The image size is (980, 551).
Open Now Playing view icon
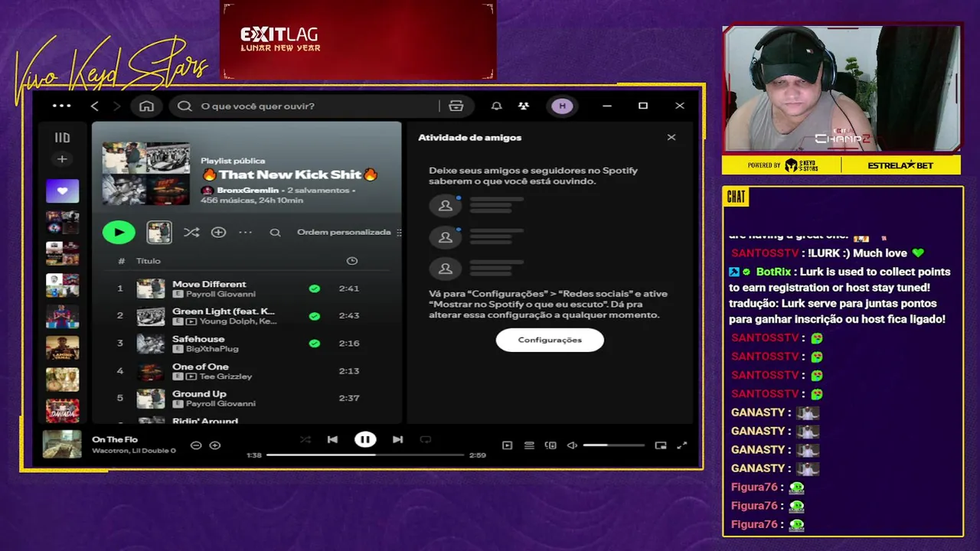pyautogui.click(x=507, y=445)
